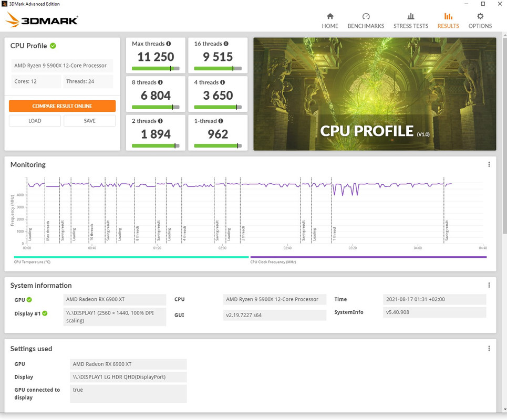Click the Cores: 12 field
This screenshot has width=507, height=420.
[36, 81]
